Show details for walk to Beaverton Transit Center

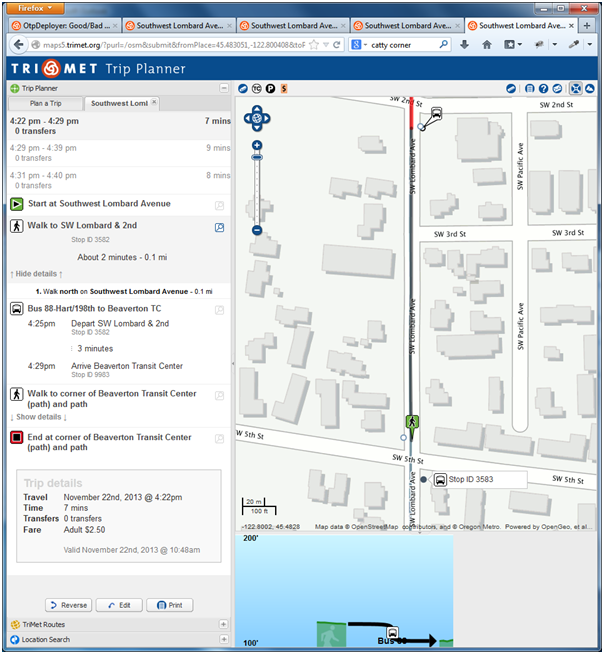click(x=38, y=417)
